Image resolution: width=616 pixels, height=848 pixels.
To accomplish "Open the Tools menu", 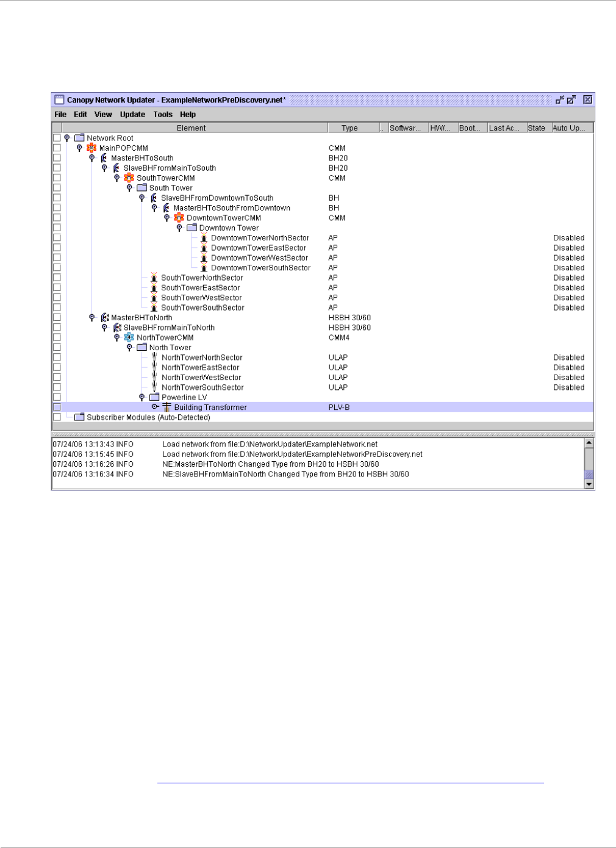I will pos(163,114).
